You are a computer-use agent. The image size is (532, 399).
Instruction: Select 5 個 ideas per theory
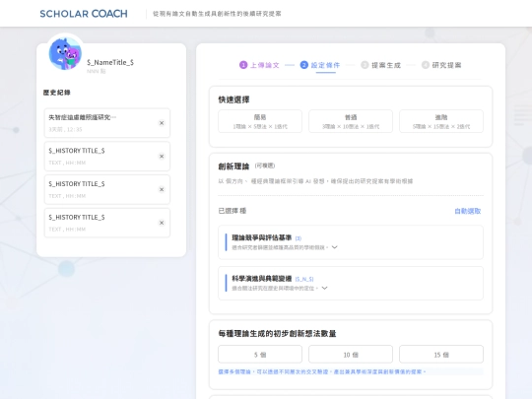(260, 355)
